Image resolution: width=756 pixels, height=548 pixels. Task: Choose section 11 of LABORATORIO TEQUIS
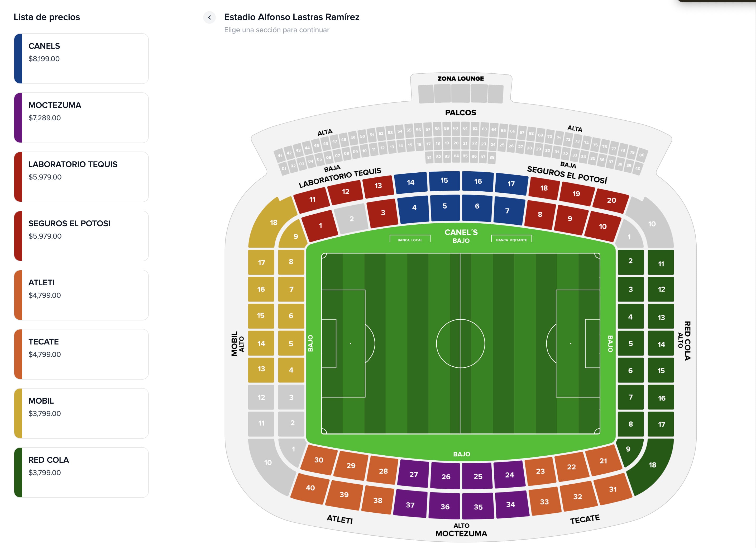click(312, 199)
